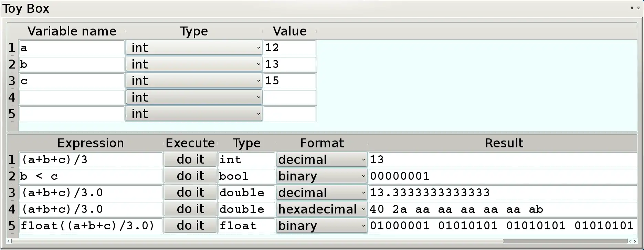Click the float((a+b+c)/3.0) expression field
The height and width of the screenshot is (250, 644).
click(91, 226)
